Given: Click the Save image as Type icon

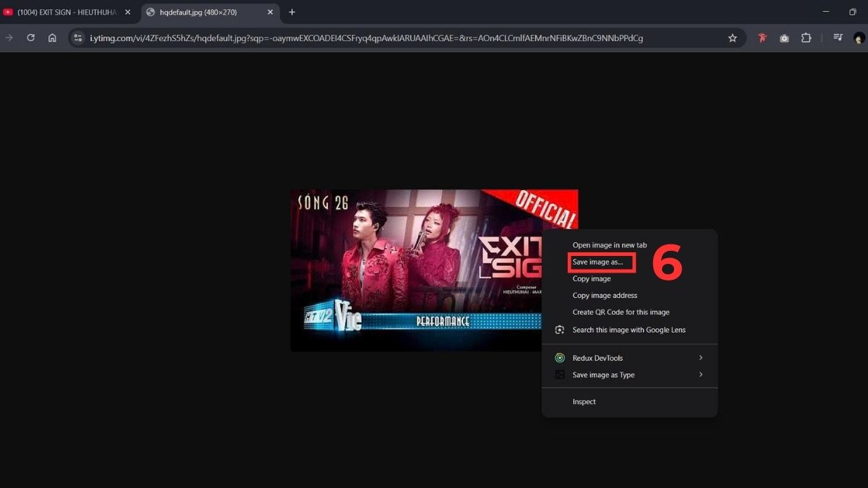Looking at the screenshot, I should click(559, 374).
